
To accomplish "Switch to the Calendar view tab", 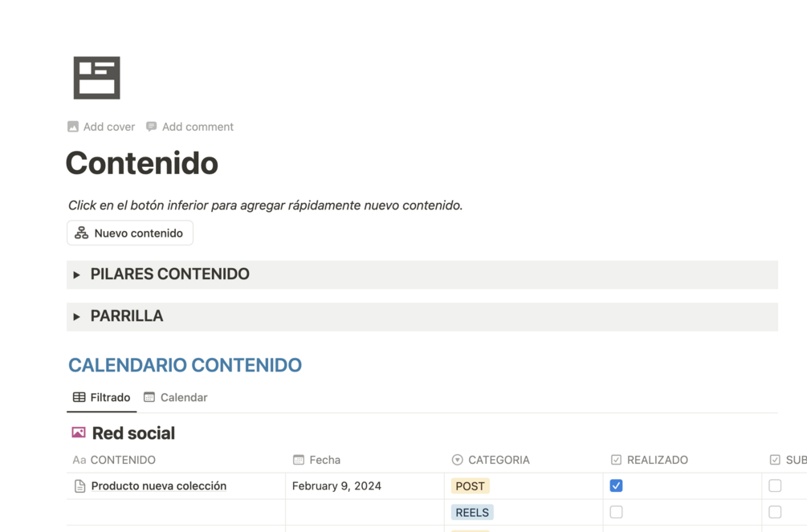I will (x=175, y=397).
